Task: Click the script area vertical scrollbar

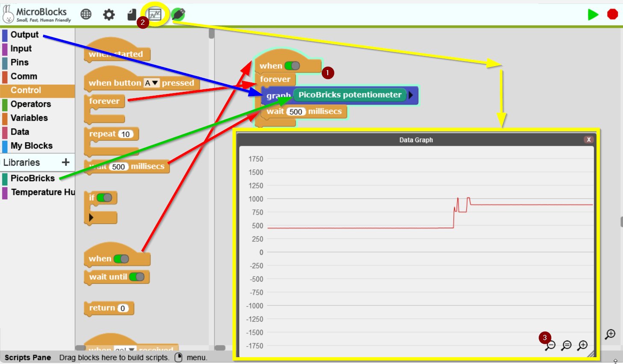Action: point(622,222)
